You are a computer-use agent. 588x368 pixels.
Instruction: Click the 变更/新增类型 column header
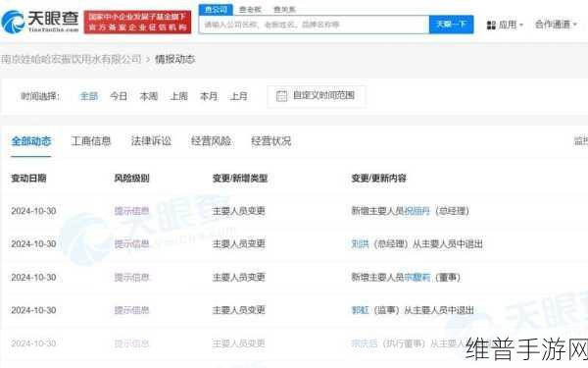(240, 178)
